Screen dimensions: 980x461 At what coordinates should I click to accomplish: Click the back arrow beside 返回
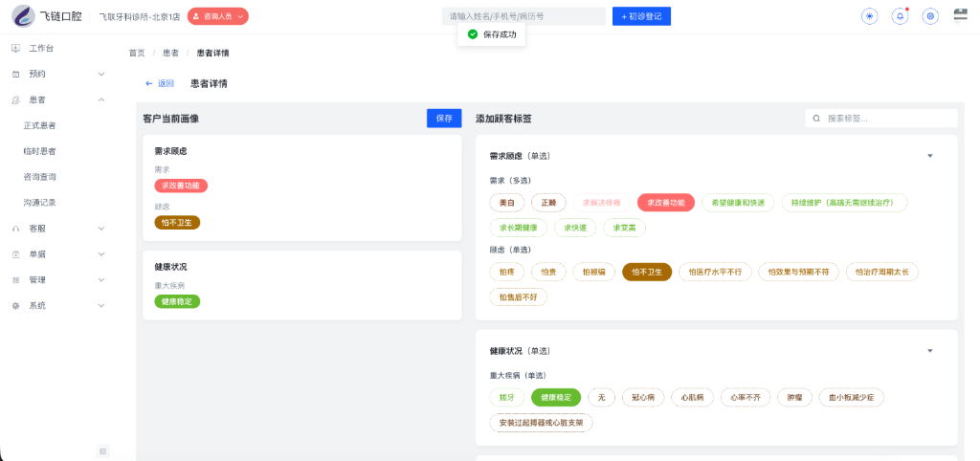148,83
